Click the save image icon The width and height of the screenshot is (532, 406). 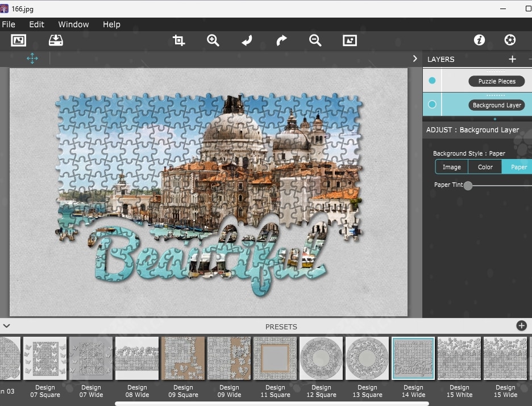coord(56,40)
